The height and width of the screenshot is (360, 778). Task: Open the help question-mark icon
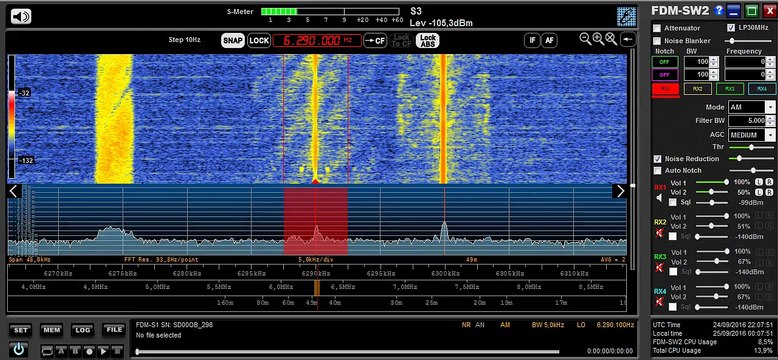click(718, 10)
